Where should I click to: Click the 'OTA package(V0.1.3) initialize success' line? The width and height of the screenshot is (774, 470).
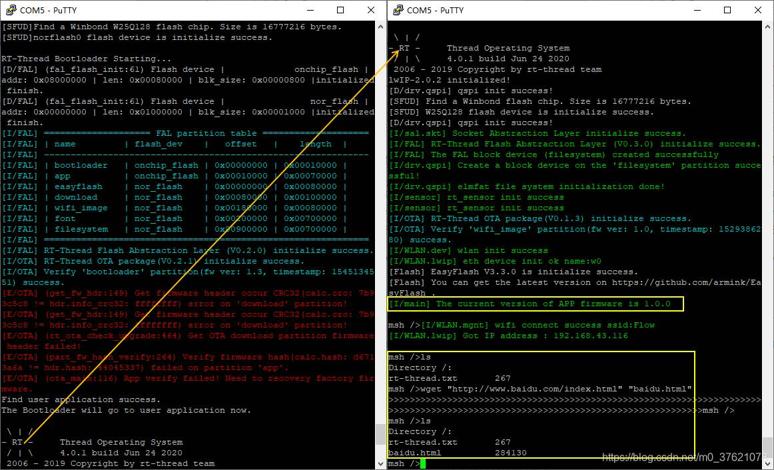click(540, 219)
